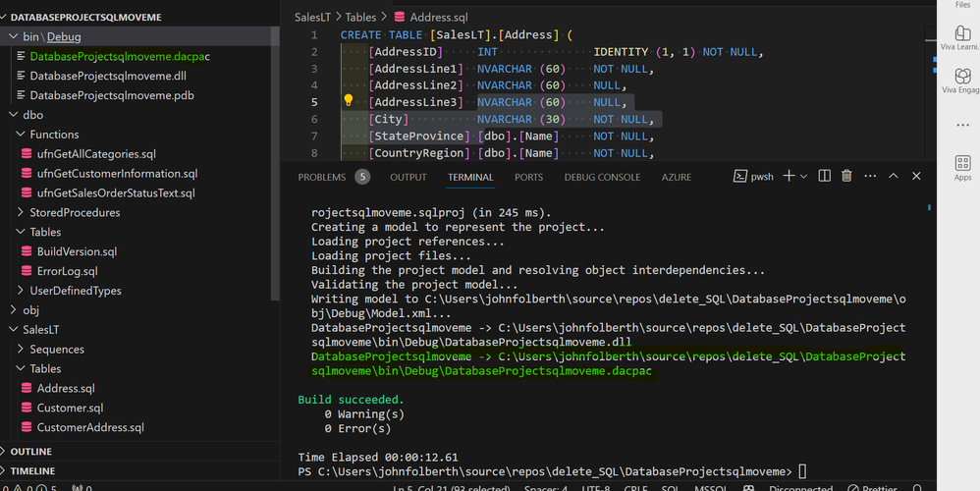Collapse the Functions folder under dbo
The height and width of the screenshot is (491, 980).
(54, 135)
